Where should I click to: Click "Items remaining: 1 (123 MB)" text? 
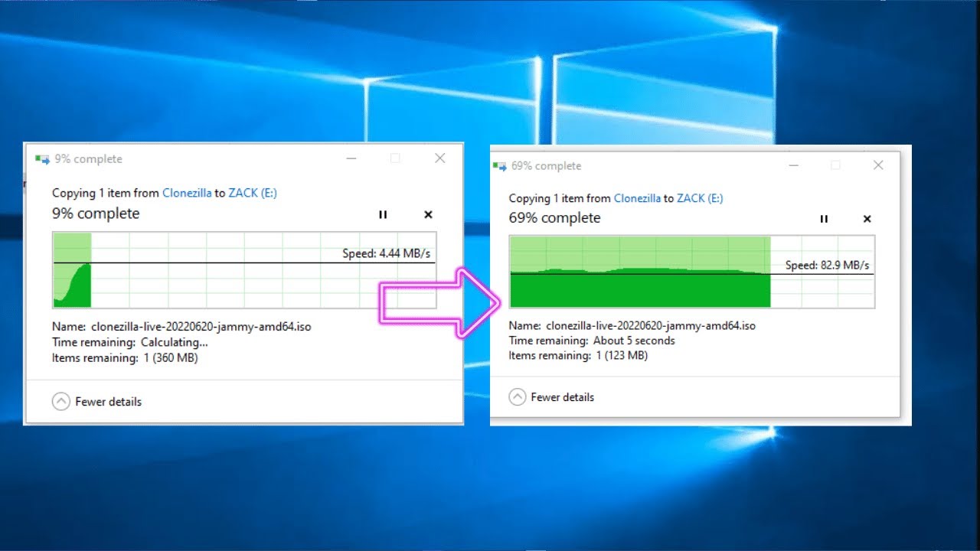[x=578, y=355]
